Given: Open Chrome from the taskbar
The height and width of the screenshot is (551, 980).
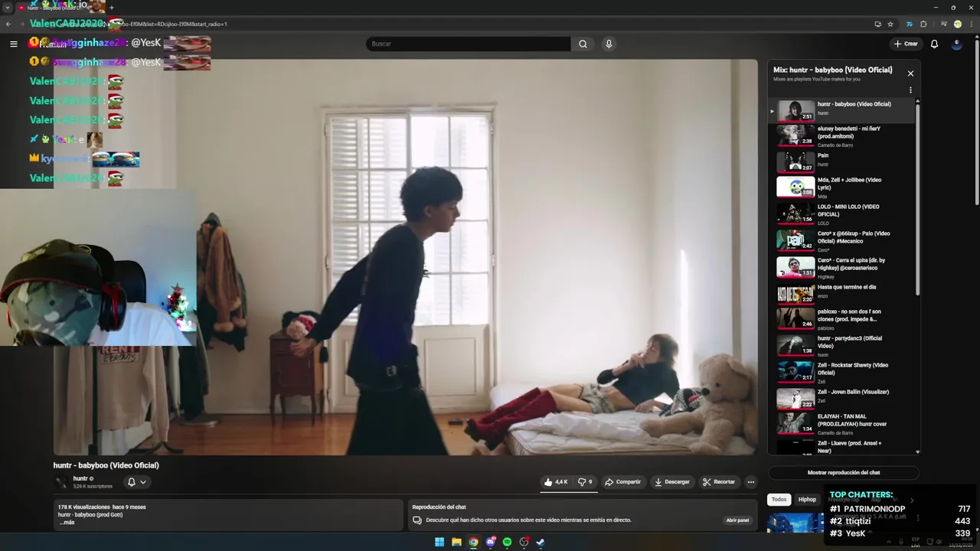Looking at the screenshot, I should pyautogui.click(x=473, y=542).
